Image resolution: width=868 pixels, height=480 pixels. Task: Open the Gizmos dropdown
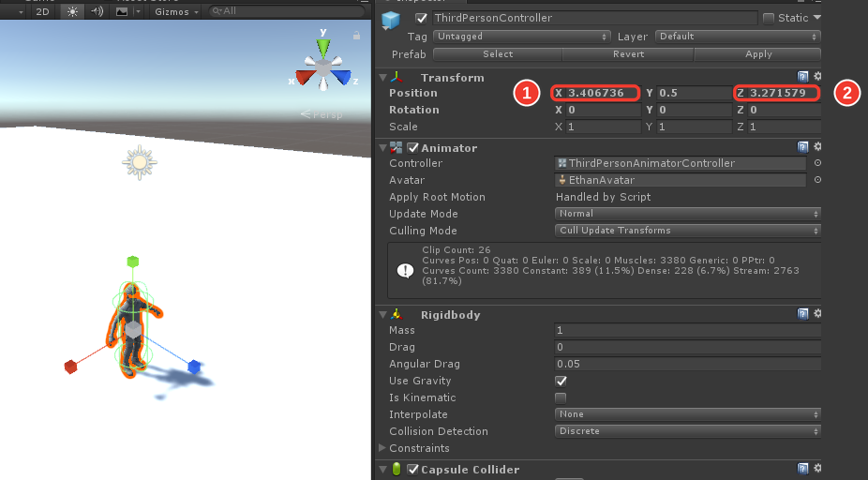[176, 11]
